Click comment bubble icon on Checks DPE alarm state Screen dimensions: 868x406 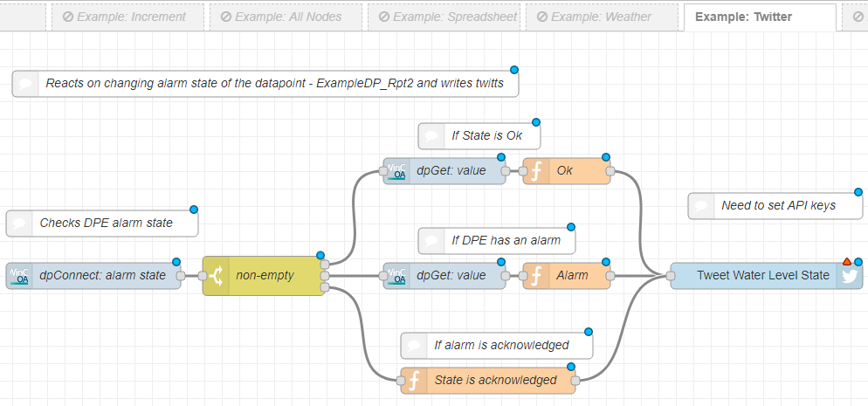[19, 223]
